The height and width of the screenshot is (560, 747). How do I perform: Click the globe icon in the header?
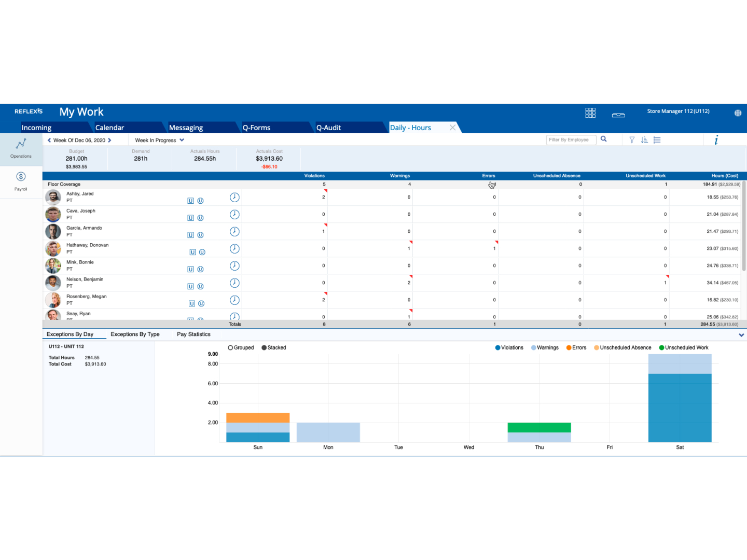tap(738, 113)
